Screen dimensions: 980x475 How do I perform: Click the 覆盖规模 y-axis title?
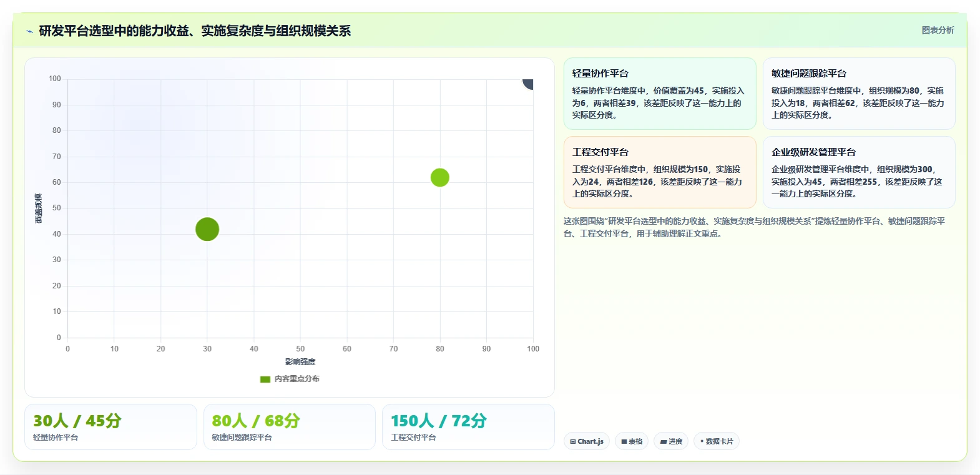[39, 208]
